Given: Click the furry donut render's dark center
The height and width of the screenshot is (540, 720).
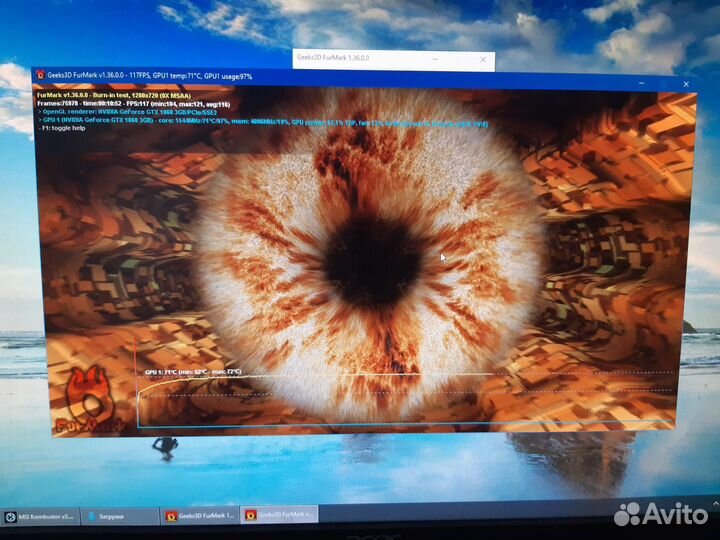Looking at the screenshot, I should click(x=373, y=262).
